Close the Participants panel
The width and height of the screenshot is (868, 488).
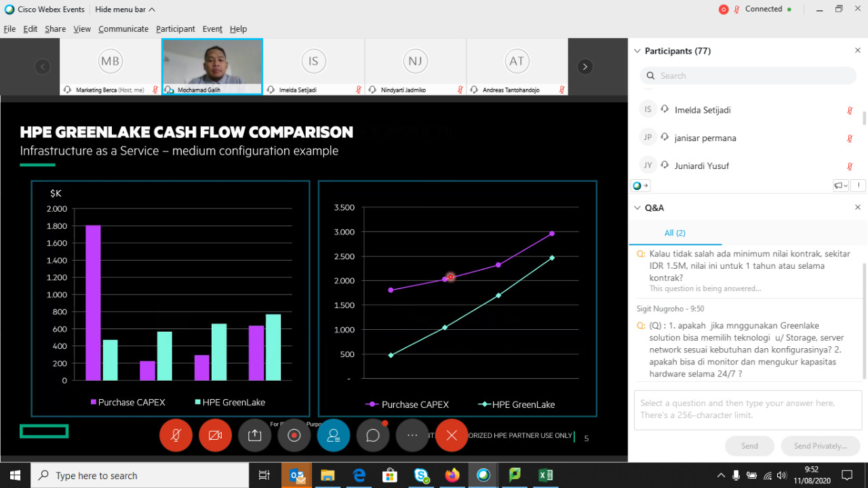[x=858, y=51]
